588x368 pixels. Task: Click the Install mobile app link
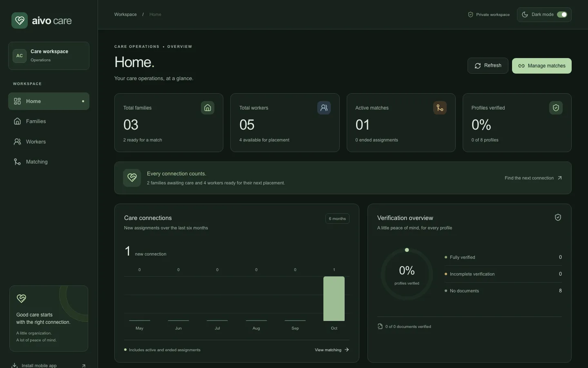coord(49,366)
